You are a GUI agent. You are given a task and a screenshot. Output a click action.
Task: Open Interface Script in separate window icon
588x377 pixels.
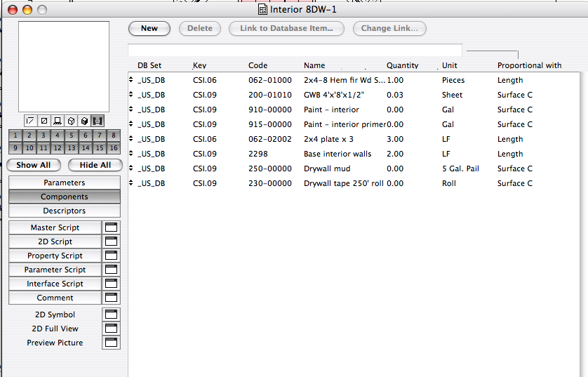pyautogui.click(x=111, y=284)
